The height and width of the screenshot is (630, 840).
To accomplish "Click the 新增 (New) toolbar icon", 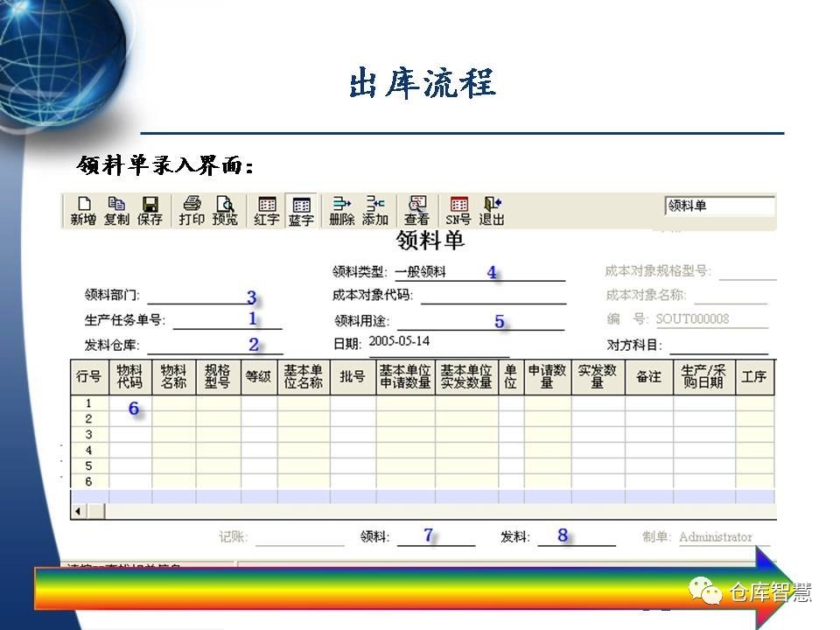I will tap(84, 210).
